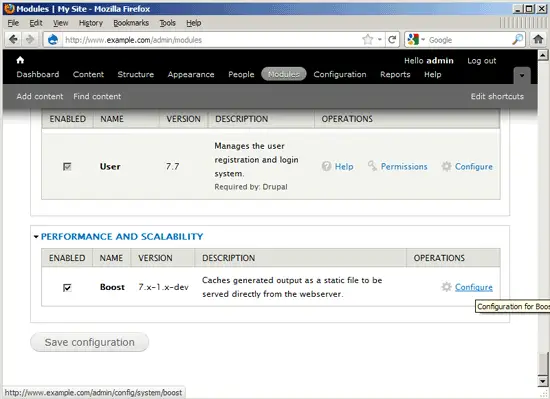Open the admin user account link
The image size is (550, 399).
pyautogui.click(x=439, y=61)
